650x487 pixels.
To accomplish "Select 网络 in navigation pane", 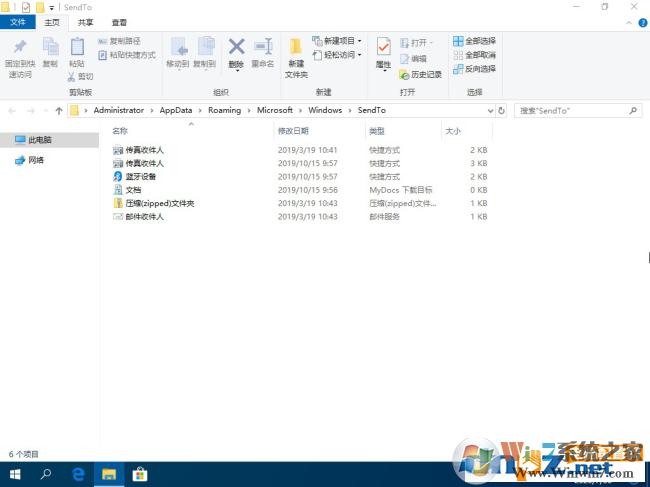I will [36, 160].
